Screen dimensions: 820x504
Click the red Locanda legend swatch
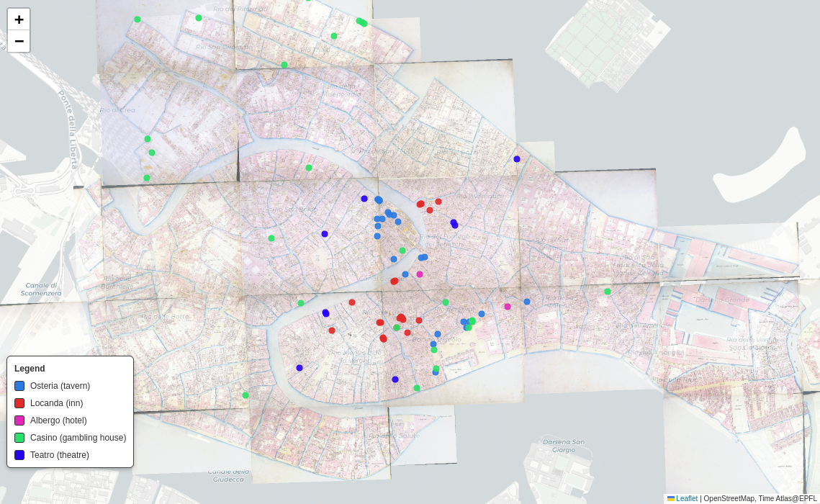tap(19, 403)
